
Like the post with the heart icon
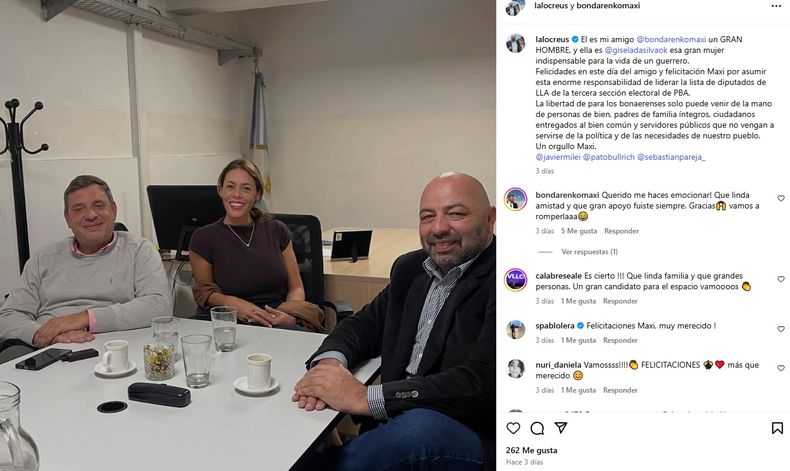tap(513, 428)
